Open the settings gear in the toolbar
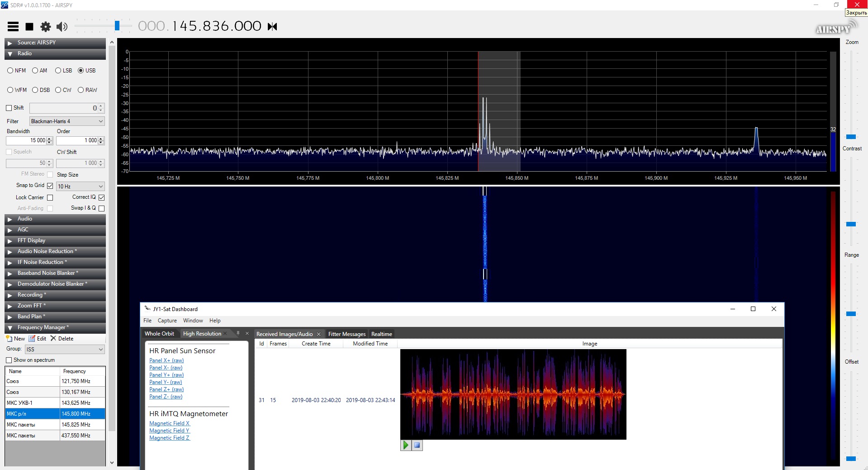 [46, 27]
